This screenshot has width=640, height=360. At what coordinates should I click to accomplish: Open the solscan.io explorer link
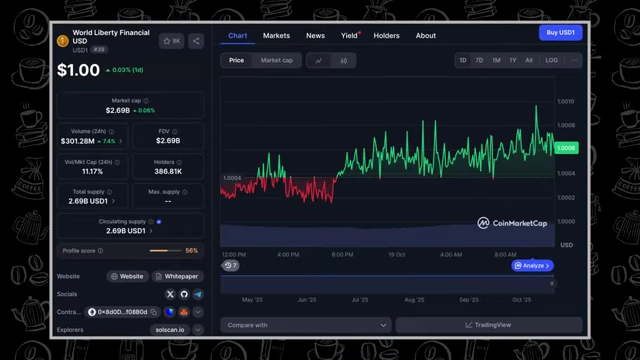click(170, 329)
